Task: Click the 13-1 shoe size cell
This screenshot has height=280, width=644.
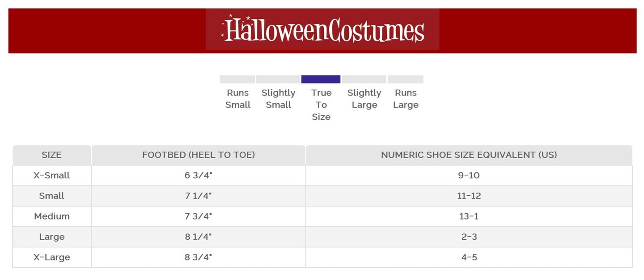Action: (469, 216)
